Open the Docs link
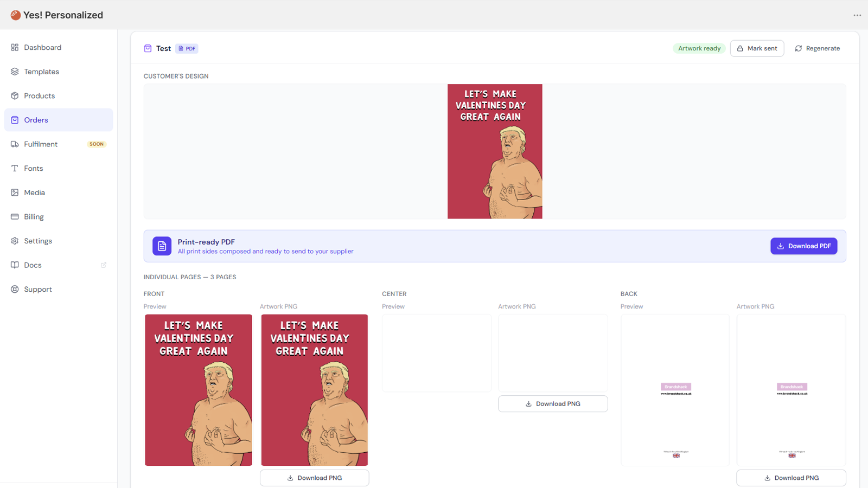 59,265
